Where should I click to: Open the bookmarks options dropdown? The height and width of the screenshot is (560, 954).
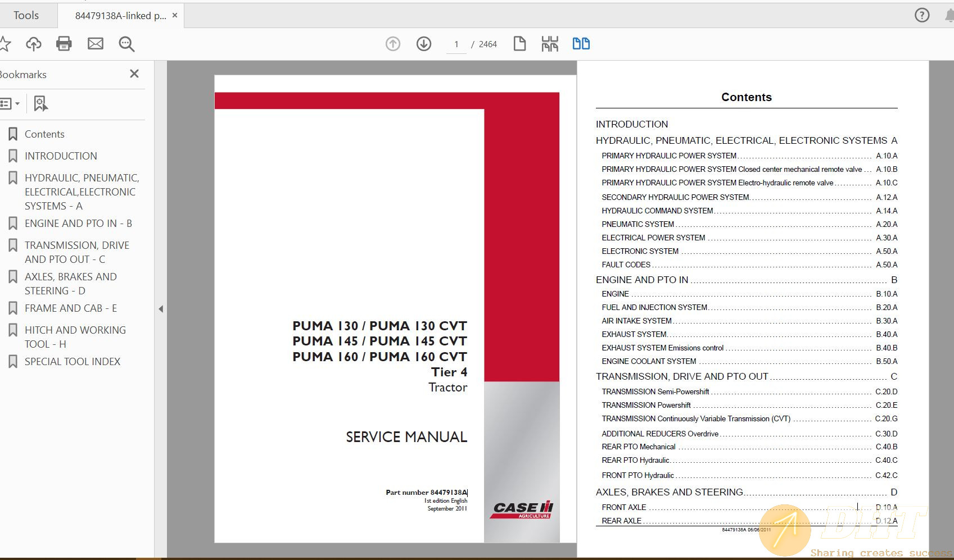pyautogui.click(x=10, y=103)
